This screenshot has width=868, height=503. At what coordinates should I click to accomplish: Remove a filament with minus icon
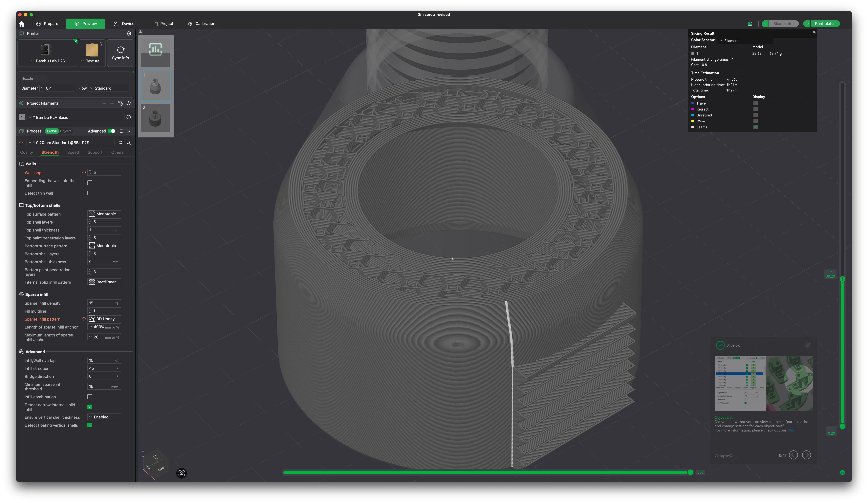pyautogui.click(x=112, y=103)
